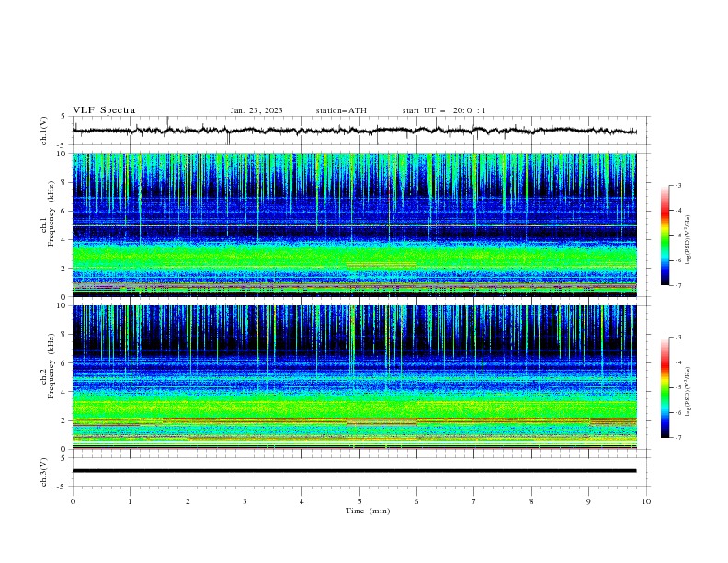This screenshot has height=563, width=728.
Task: Click the ch.1 voltage waveform trace
Action: (x=354, y=131)
